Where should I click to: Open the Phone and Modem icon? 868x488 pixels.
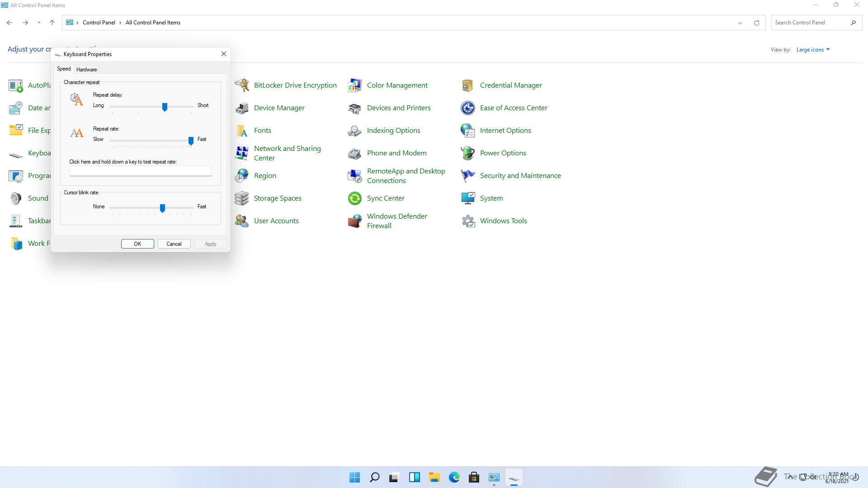point(355,153)
